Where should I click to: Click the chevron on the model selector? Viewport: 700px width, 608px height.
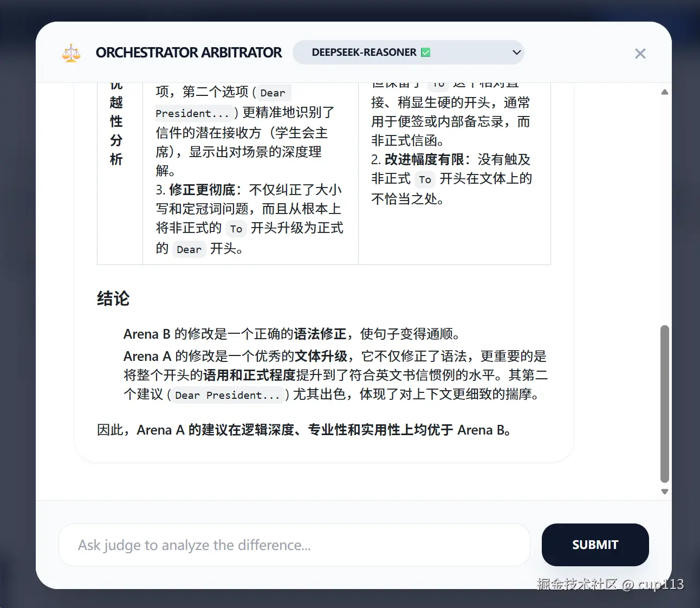click(516, 52)
